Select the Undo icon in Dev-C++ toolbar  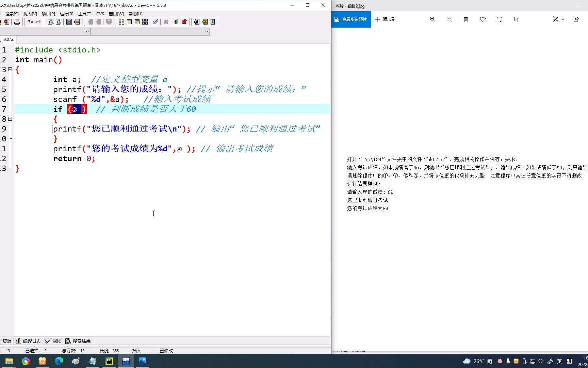point(30,22)
